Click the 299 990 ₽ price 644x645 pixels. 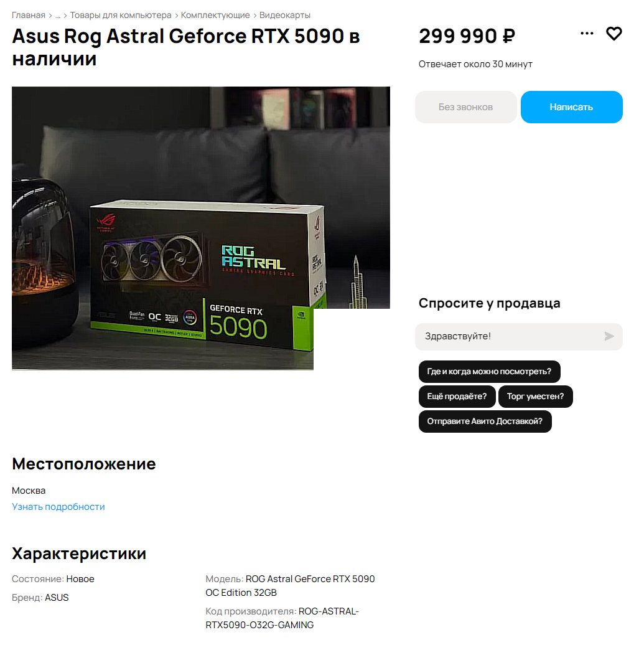(x=467, y=36)
